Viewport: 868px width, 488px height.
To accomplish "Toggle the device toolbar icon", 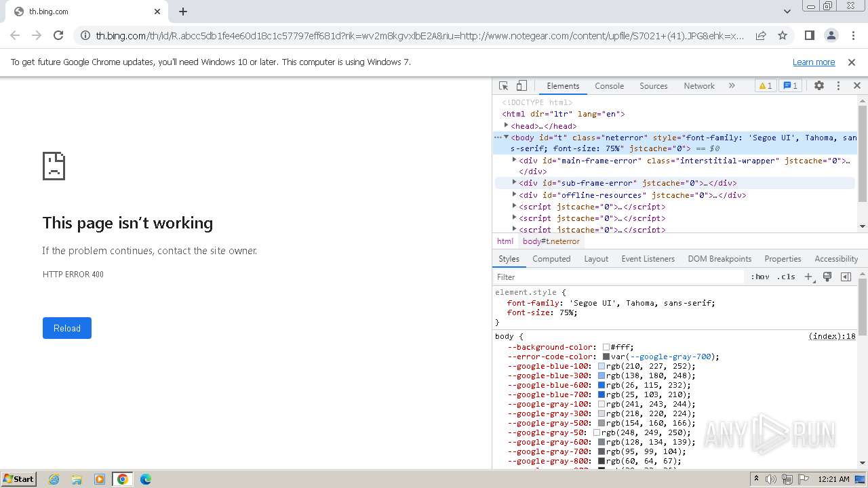I will pos(521,86).
